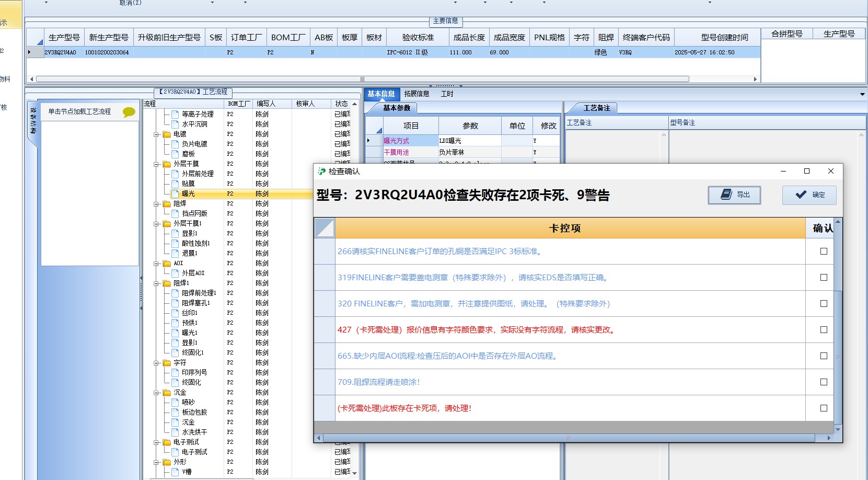Select the 工艺备注 tab
The height and width of the screenshot is (480, 868).
[x=597, y=108]
